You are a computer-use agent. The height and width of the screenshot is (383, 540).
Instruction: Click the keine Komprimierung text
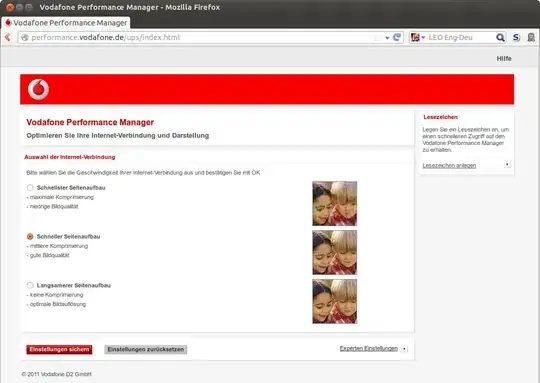click(x=55, y=295)
